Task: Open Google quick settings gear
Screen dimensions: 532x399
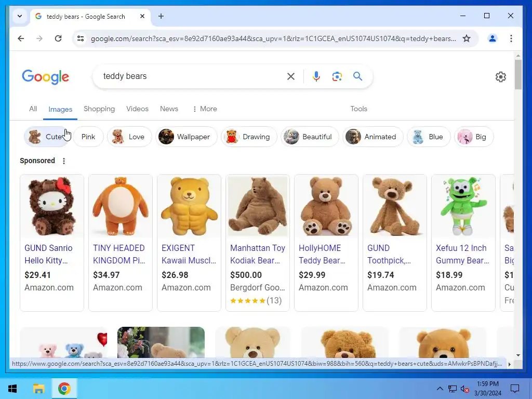Action: point(501,77)
